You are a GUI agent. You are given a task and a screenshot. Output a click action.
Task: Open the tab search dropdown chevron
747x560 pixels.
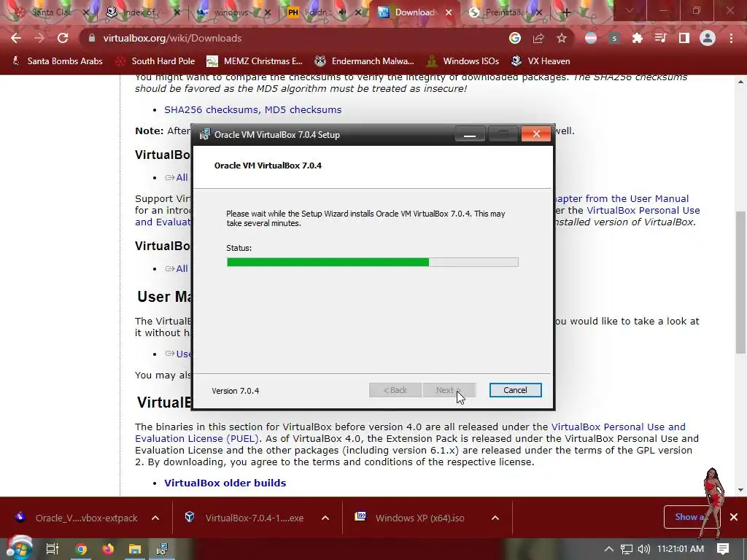[x=629, y=10]
